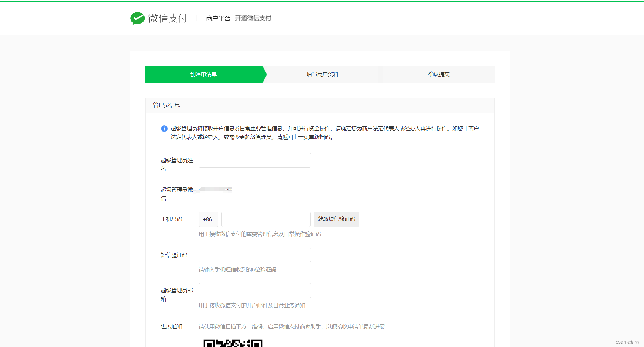Screen dimensions: 644x347
Task: Click the 请输入手机短信收到的6位验证码 hint text
Action: click(x=237, y=270)
